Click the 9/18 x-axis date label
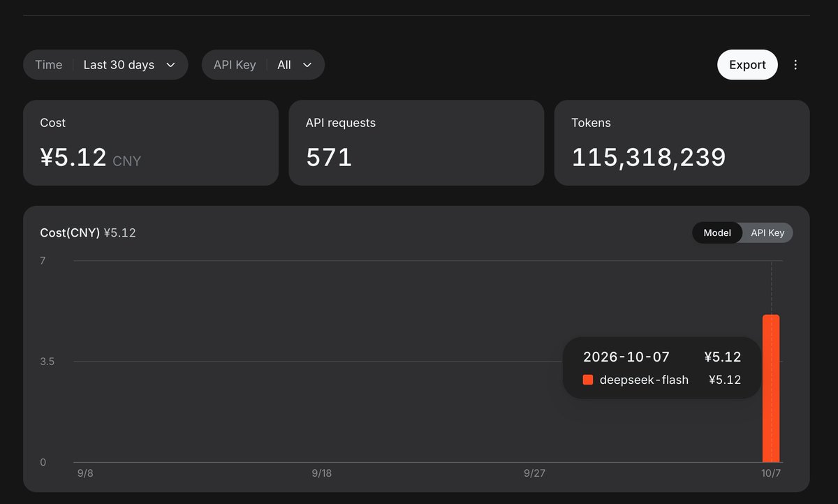 click(322, 473)
